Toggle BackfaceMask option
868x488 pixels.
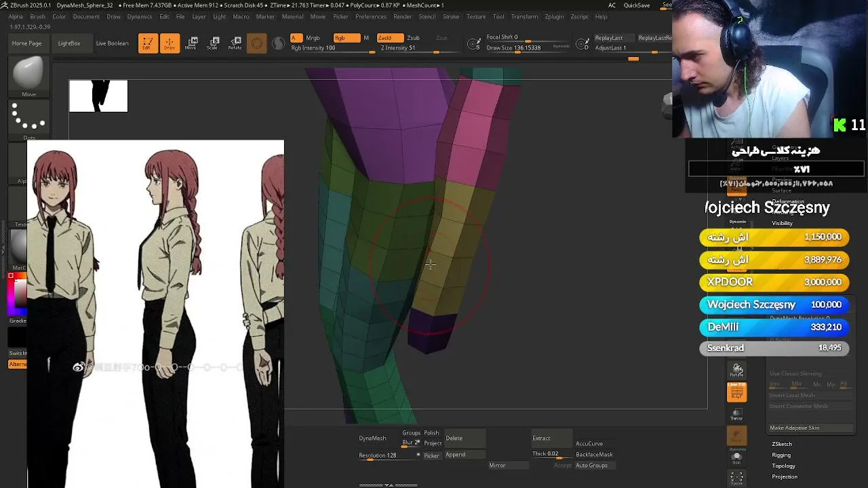(x=594, y=455)
